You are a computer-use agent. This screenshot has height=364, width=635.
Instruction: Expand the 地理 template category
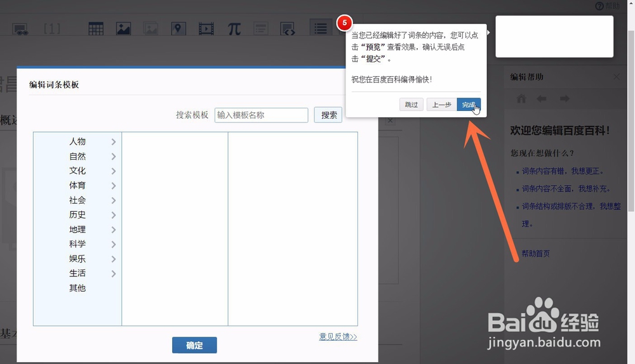pos(77,230)
